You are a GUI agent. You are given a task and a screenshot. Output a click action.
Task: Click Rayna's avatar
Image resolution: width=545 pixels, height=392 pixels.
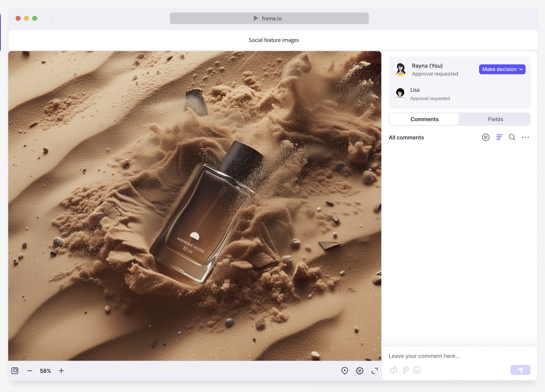click(x=401, y=70)
